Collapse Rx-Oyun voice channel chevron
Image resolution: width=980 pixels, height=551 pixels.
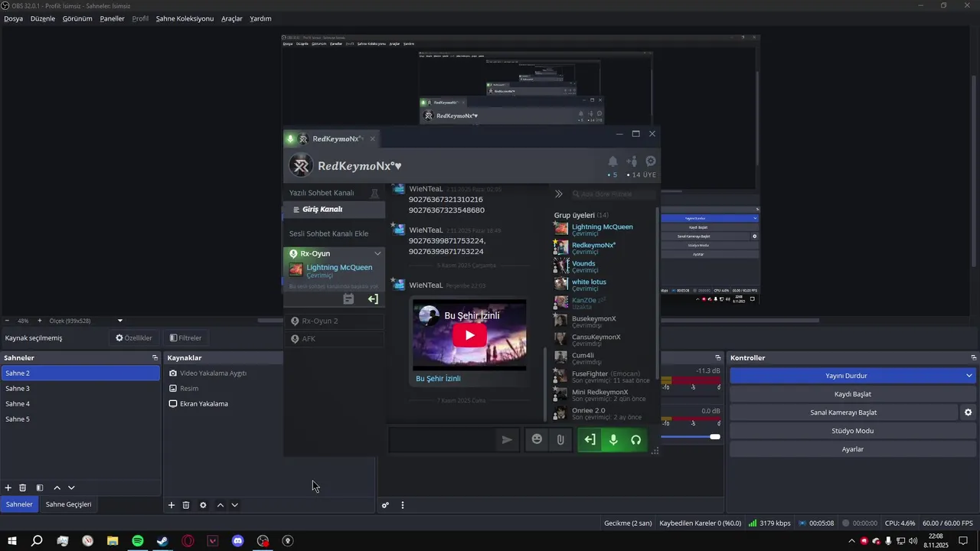(x=377, y=254)
